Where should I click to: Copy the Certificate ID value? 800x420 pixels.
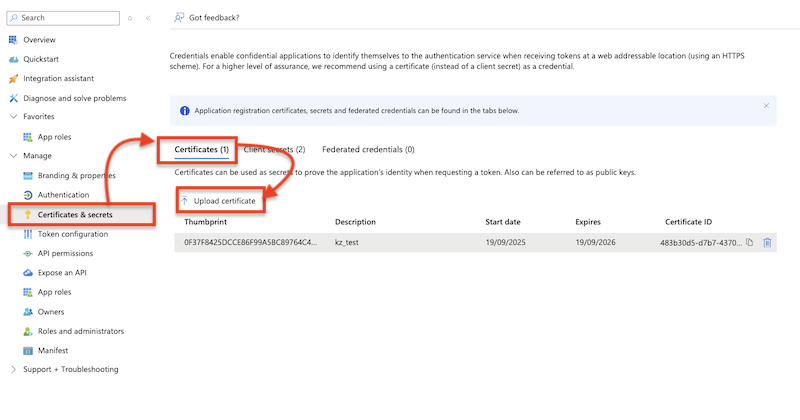(x=749, y=242)
